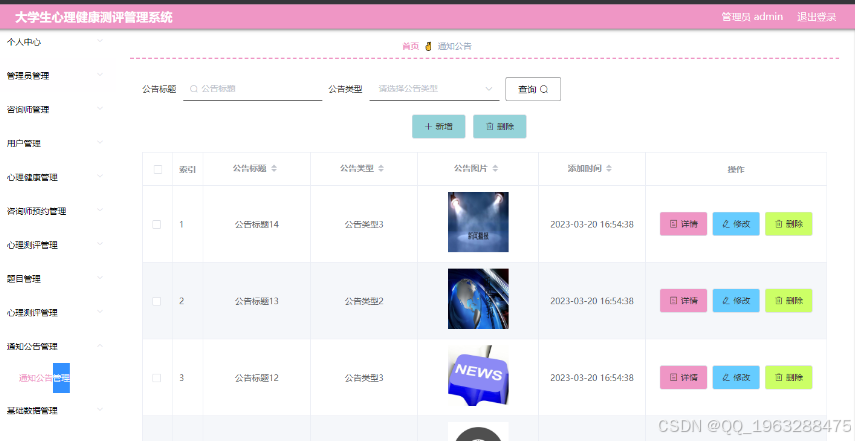Click the 查询 search button

(x=533, y=89)
